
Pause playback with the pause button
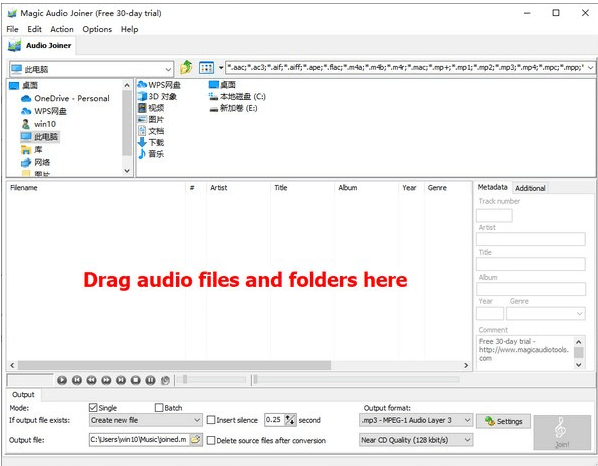150,380
